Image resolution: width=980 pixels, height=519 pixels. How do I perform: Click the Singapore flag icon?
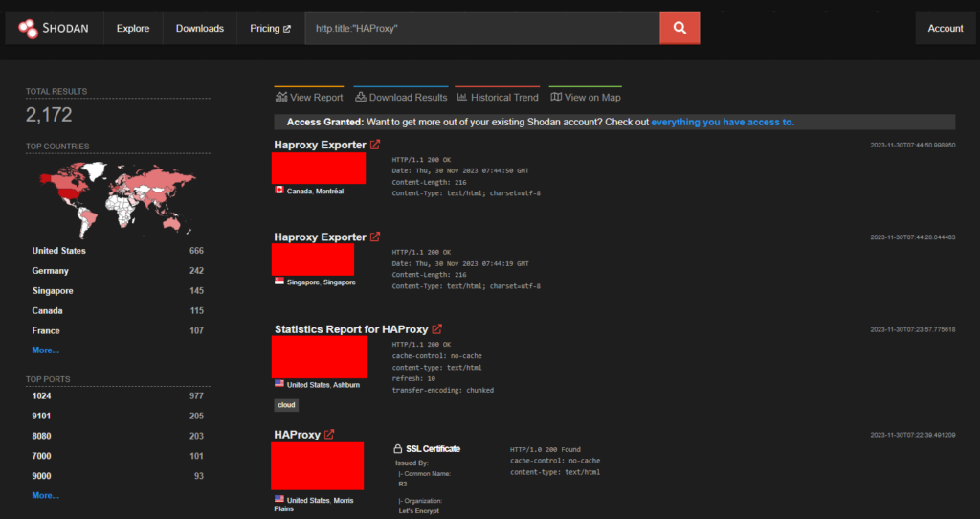[279, 282]
